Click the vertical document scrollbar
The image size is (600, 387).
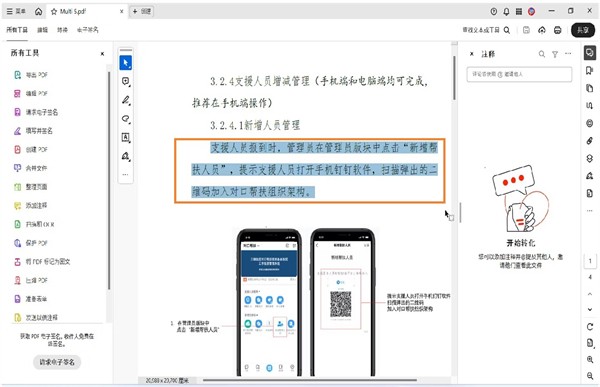click(454, 78)
